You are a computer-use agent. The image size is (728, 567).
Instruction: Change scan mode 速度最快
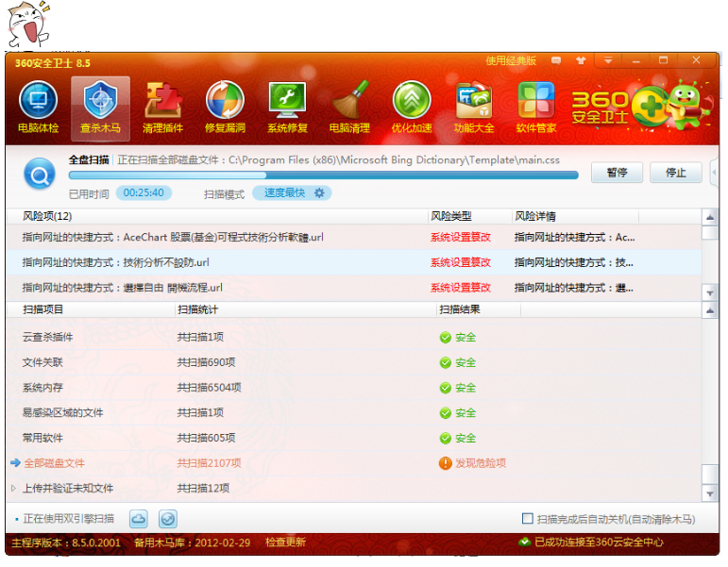292,193
